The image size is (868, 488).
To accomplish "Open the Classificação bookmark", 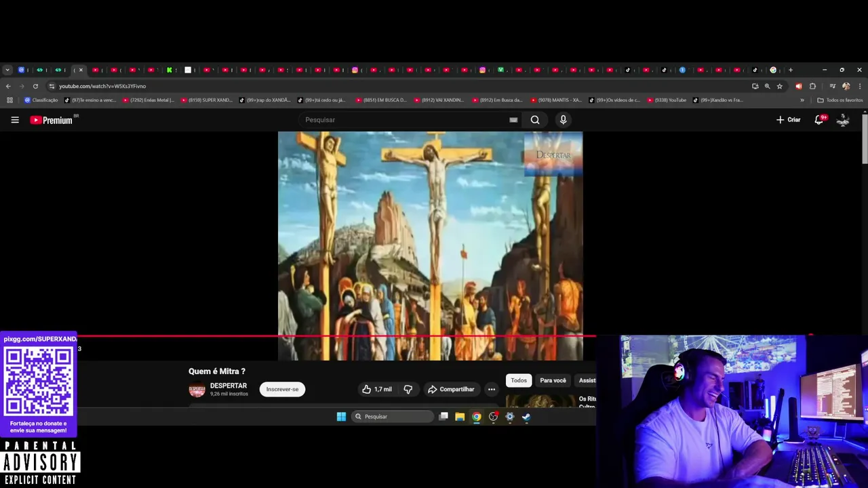I will tap(41, 100).
